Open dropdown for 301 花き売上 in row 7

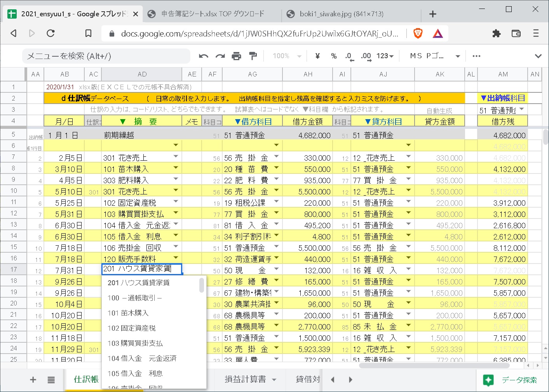176,156
